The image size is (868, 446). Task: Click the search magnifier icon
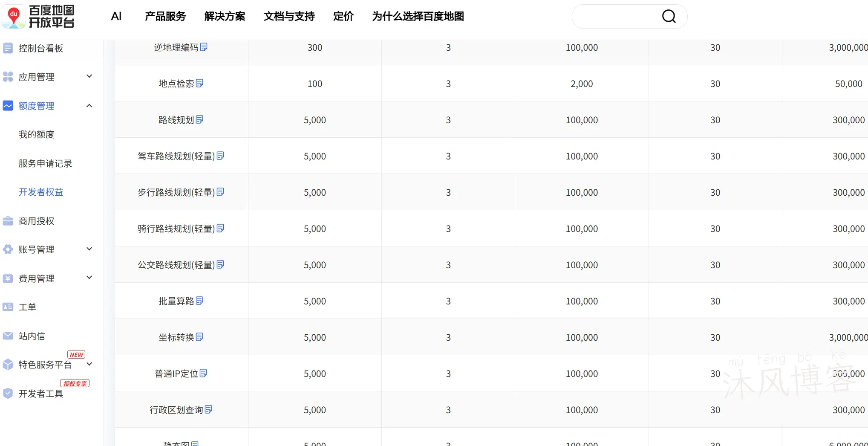tap(668, 16)
